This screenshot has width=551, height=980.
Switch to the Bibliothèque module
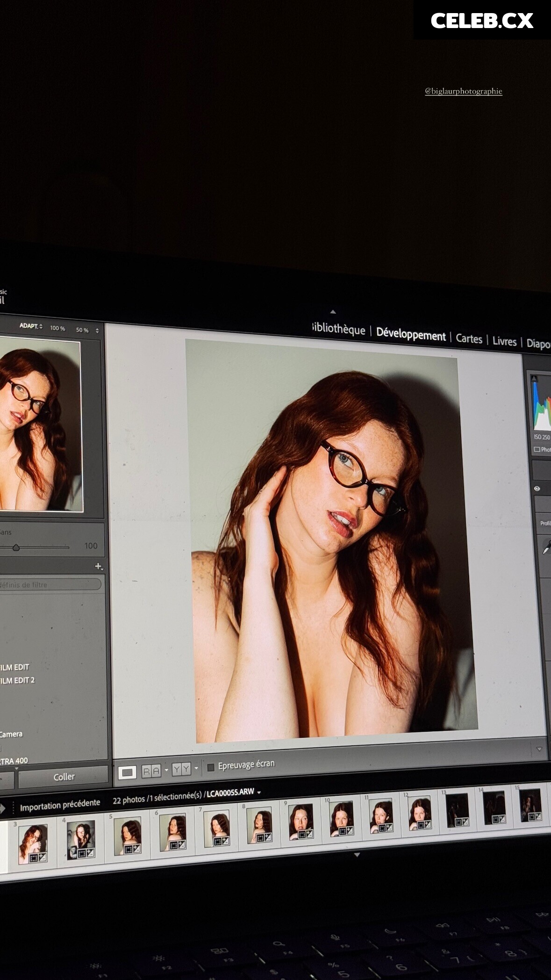[x=339, y=329]
